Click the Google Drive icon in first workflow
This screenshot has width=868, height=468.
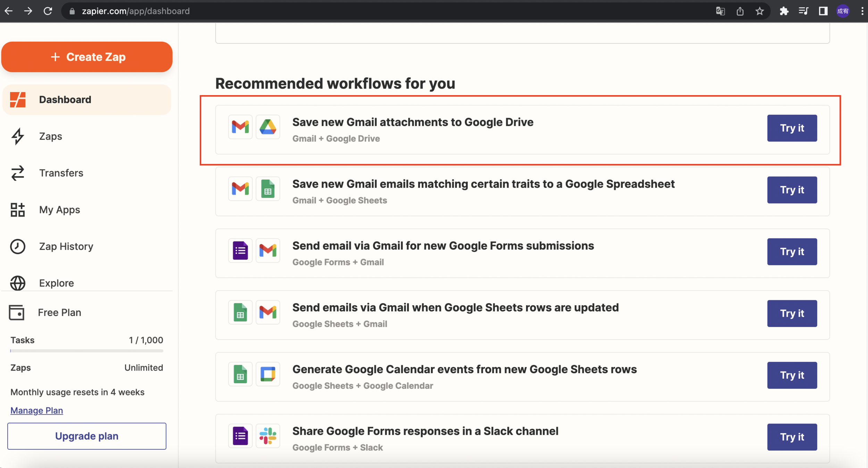coord(268,127)
